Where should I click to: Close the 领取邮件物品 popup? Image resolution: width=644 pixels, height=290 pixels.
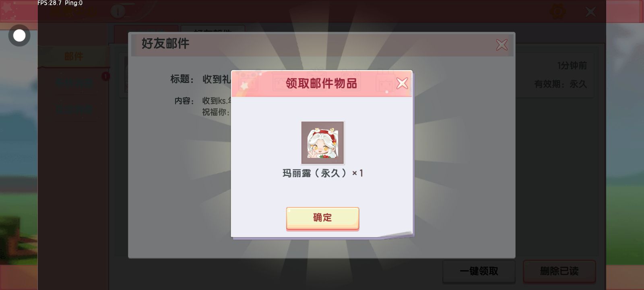point(402,83)
